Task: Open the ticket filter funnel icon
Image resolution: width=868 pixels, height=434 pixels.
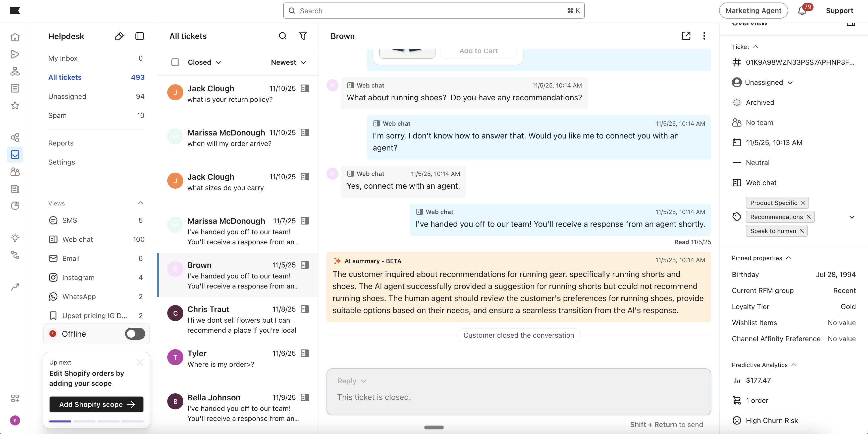Action: click(303, 36)
